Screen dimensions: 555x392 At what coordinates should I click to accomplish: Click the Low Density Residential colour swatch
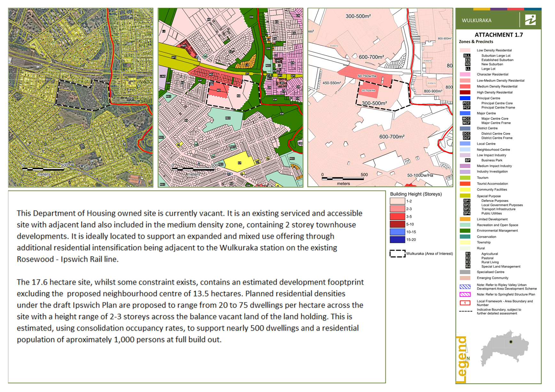pyautogui.click(x=465, y=50)
